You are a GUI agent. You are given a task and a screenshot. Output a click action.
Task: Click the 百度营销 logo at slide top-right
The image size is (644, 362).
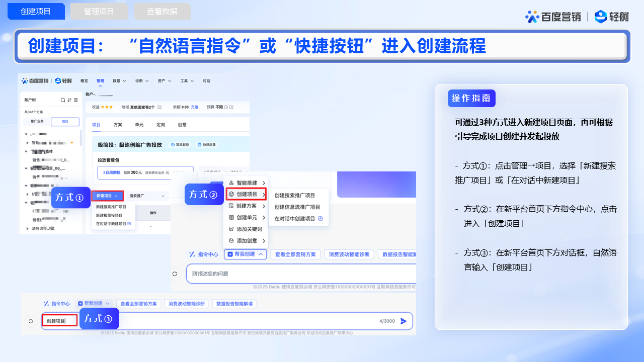552,17
